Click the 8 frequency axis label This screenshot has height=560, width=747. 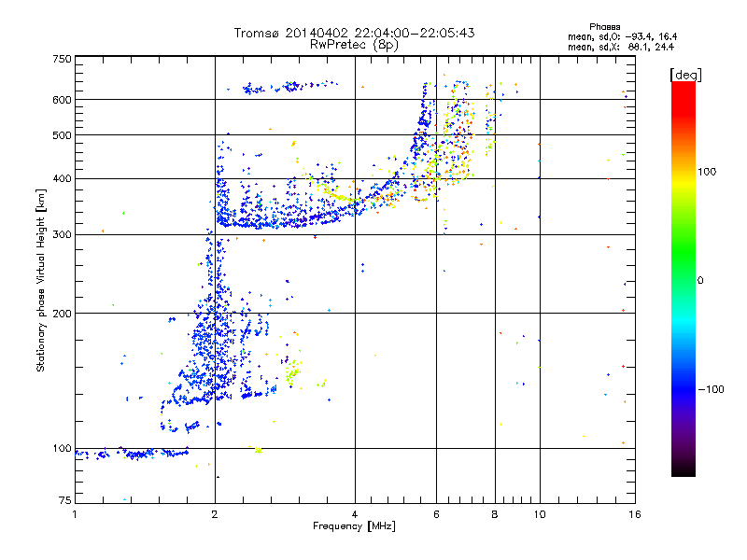coord(495,514)
